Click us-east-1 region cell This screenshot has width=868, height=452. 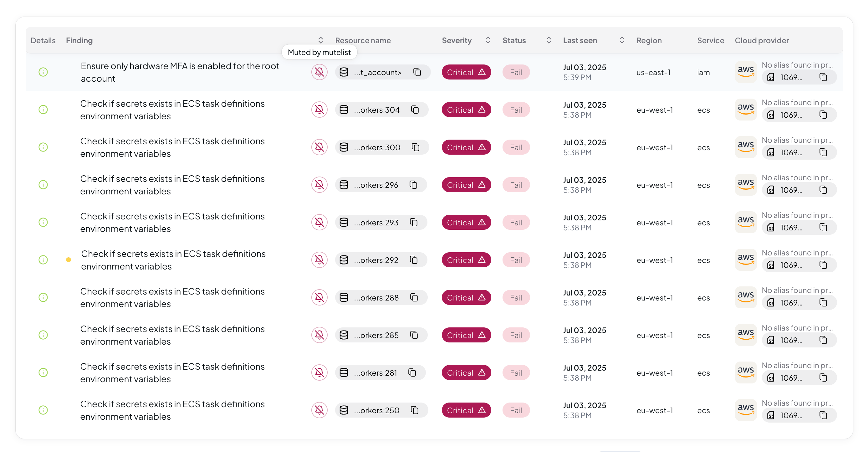(x=653, y=72)
